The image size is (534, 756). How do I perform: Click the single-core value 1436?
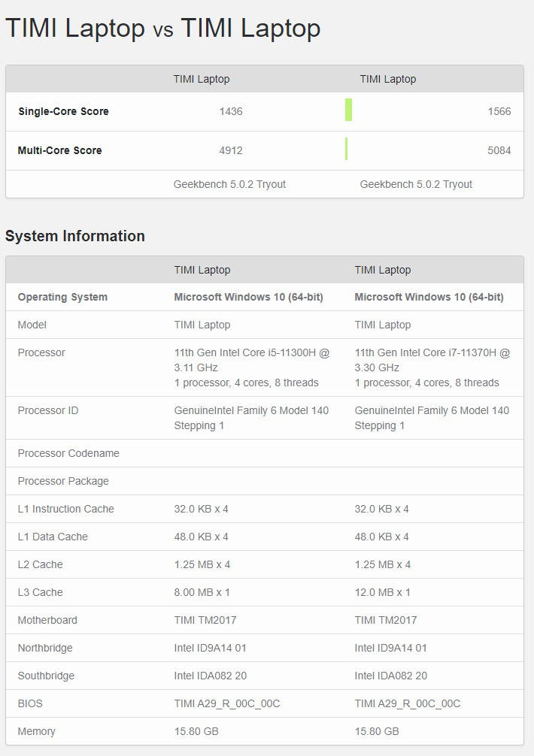click(231, 111)
